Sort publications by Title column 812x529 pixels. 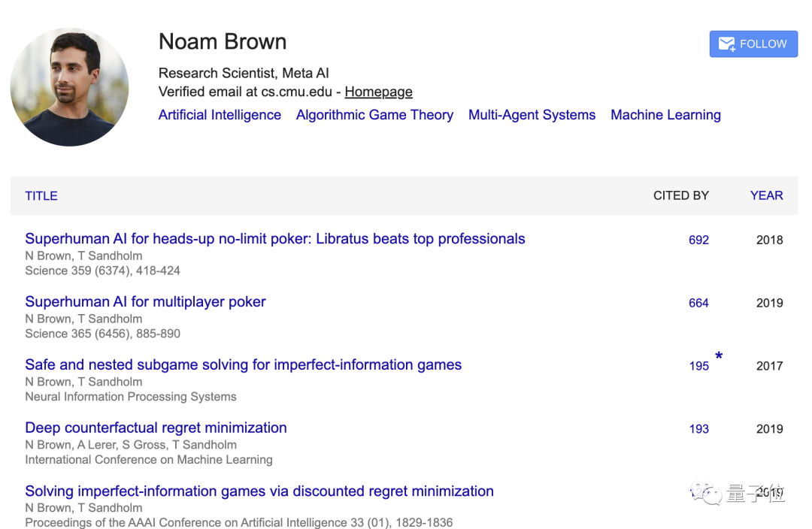[41, 195]
